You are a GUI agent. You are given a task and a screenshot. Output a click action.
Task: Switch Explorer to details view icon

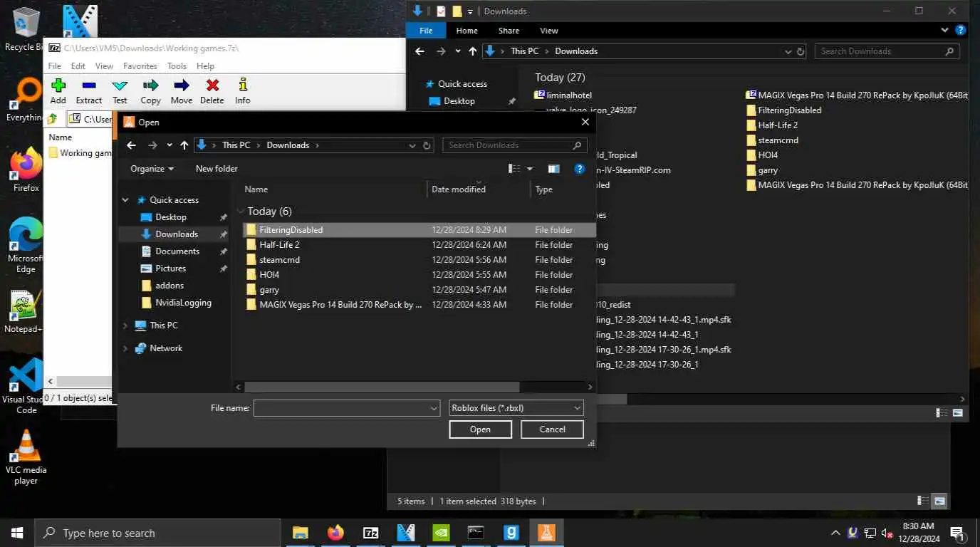pos(942,413)
